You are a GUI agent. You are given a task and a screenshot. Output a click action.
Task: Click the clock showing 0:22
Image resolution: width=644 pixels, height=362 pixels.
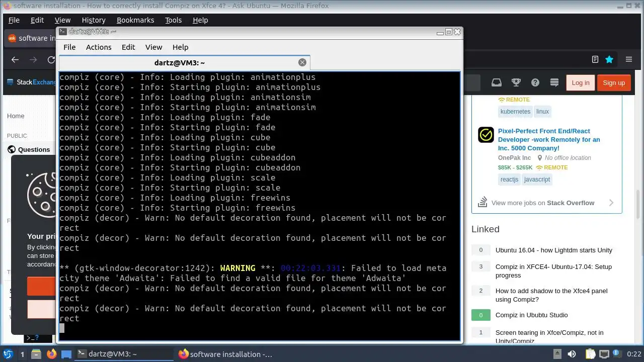pyautogui.click(x=634, y=354)
